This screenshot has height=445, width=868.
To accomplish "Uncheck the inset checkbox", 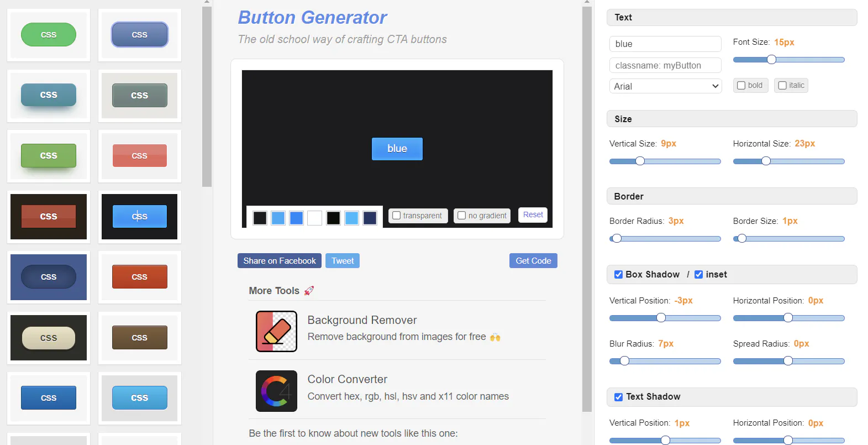I will pyautogui.click(x=699, y=275).
